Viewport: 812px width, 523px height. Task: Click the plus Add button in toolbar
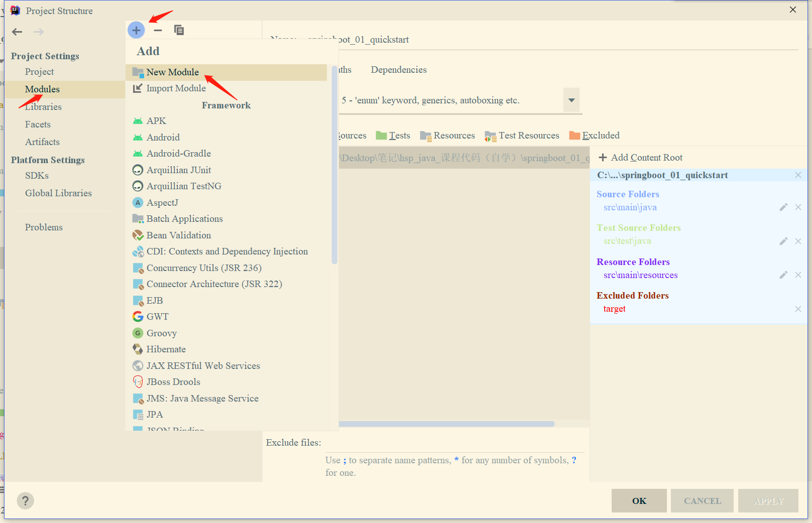136,30
